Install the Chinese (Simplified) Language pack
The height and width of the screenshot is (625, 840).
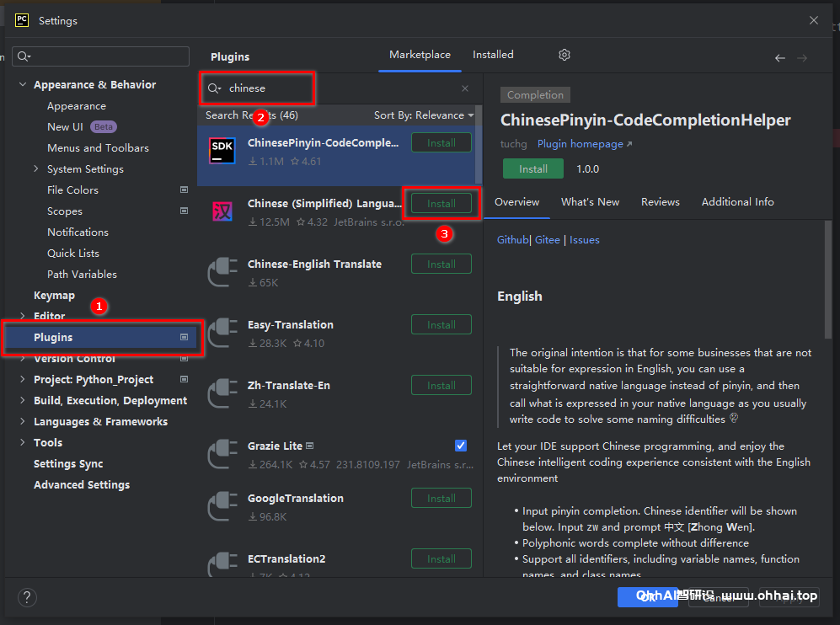pos(441,204)
